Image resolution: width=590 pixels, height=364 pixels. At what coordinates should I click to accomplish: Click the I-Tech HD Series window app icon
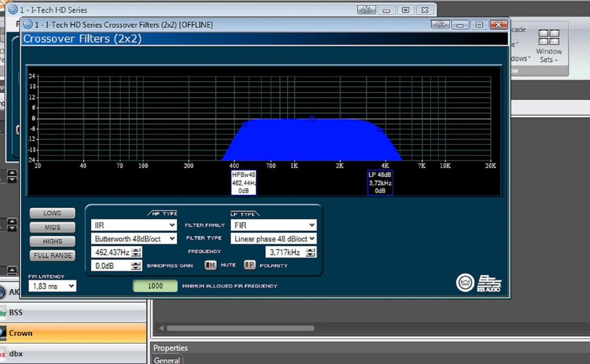point(13,10)
